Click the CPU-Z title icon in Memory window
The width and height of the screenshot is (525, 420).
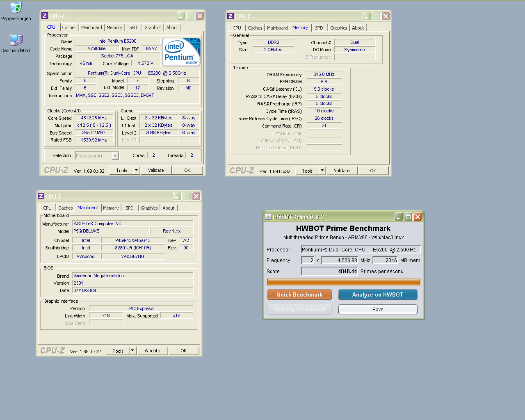click(x=231, y=16)
